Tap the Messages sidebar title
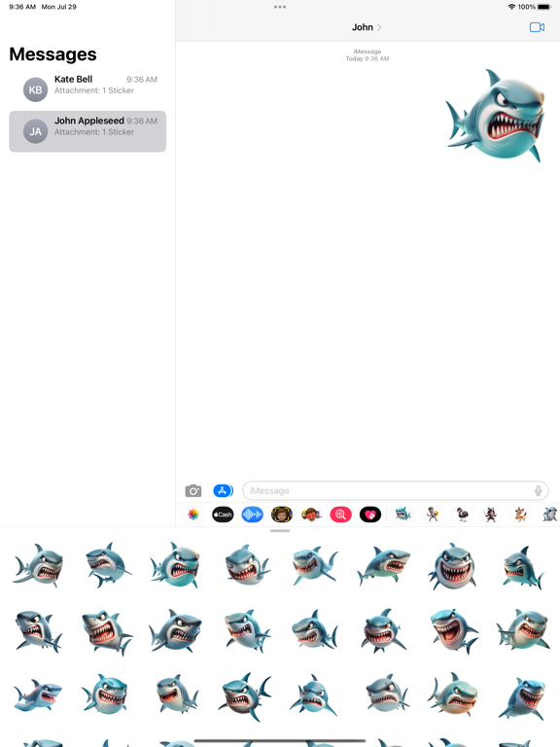This screenshot has height=747, width=560. (x=52, y=54)
